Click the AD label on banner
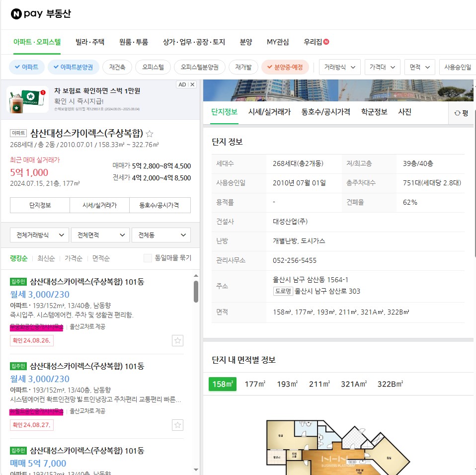 point(182,84)
